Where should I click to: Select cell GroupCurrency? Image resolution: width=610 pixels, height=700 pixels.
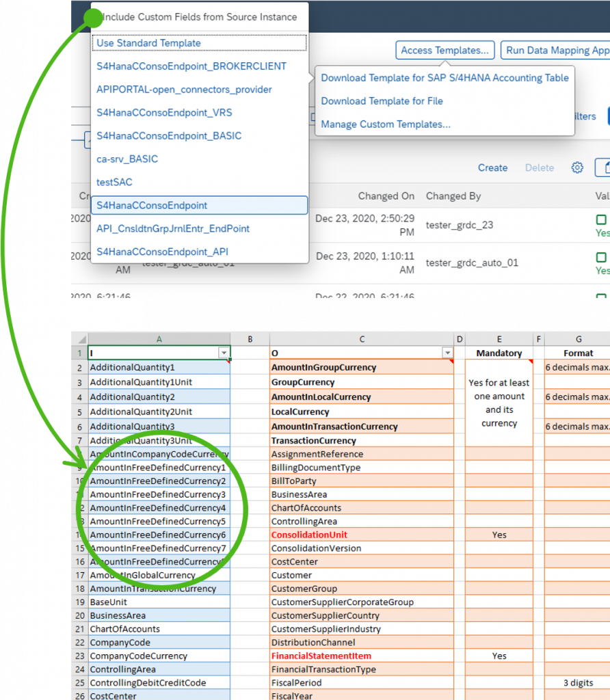click(362, 382)
